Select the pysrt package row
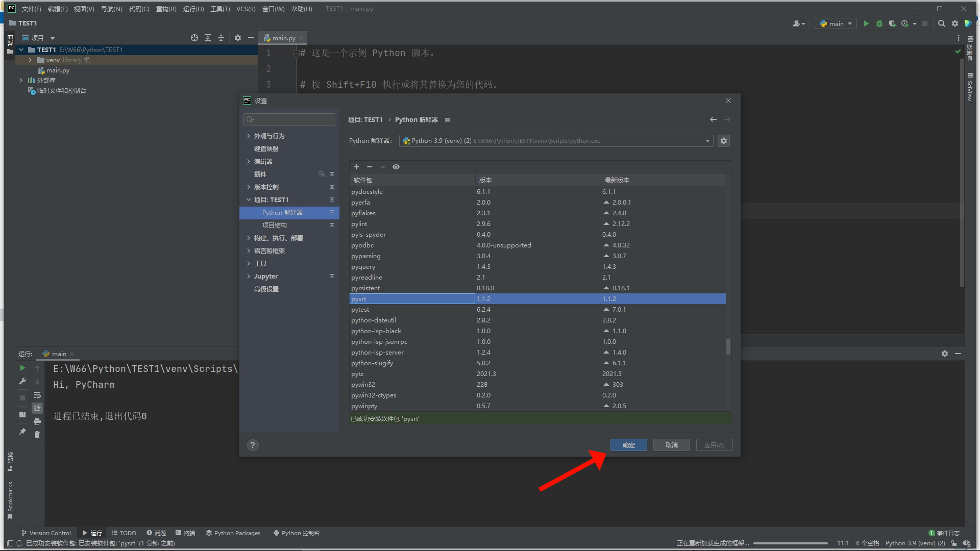Image resolution: width=980 pixels, height=551 pixels. click(x=536, y=298)
